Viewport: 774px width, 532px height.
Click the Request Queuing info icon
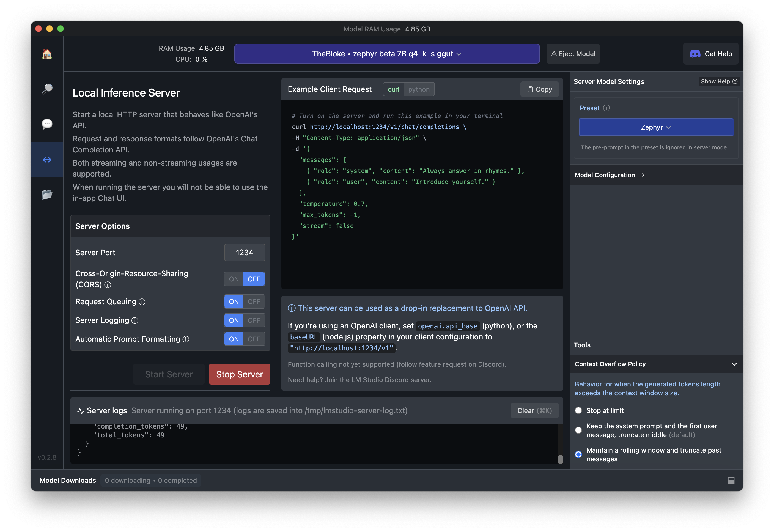[142, 302]
